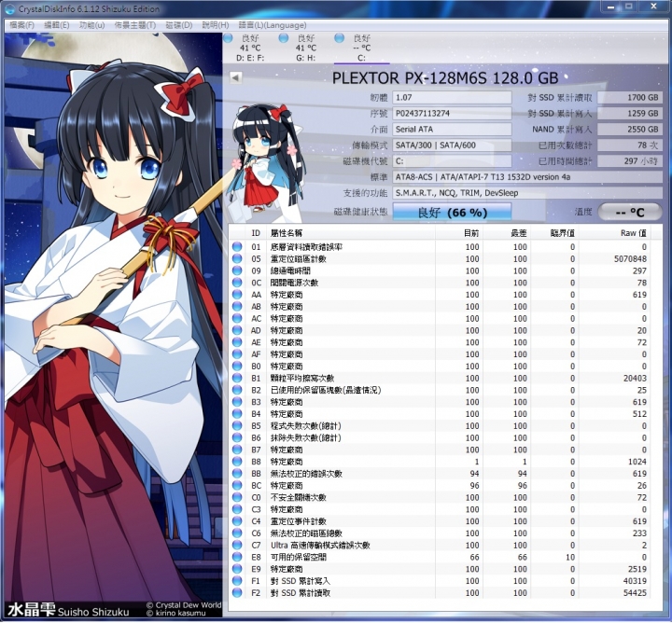672x623 pixels.
Task: Click the status icon for attribute E9
Action: (236, 569)
